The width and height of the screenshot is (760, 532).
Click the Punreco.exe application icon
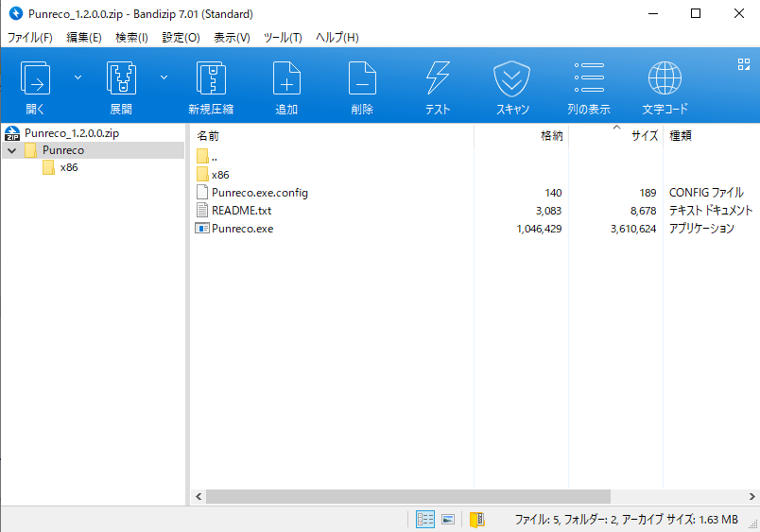[x=202, y=229]
